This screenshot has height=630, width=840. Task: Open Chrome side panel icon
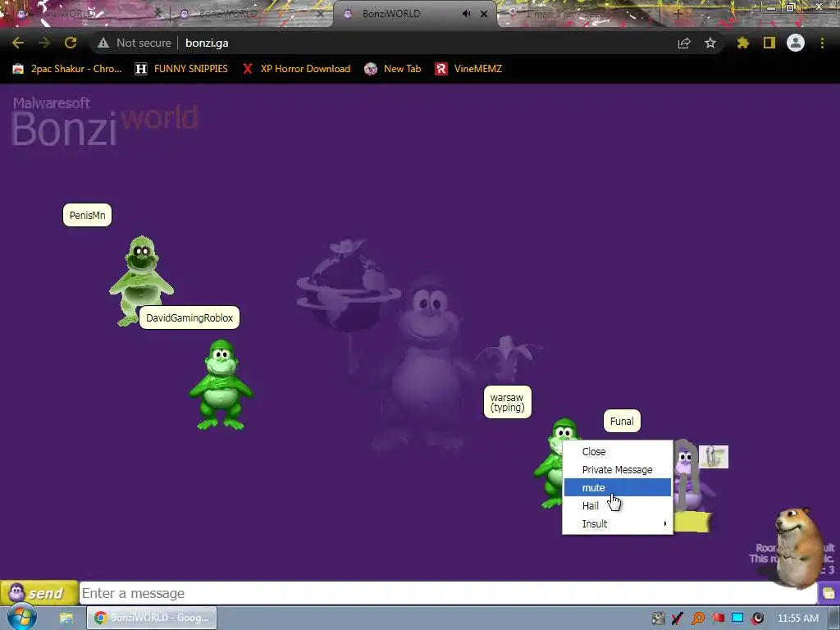pos(769,43)
